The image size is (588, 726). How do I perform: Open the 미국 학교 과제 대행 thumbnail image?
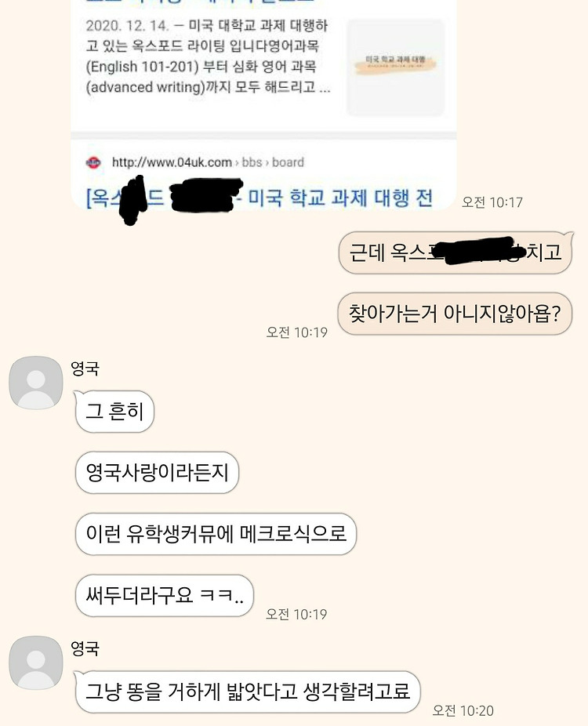coord(395,67)
